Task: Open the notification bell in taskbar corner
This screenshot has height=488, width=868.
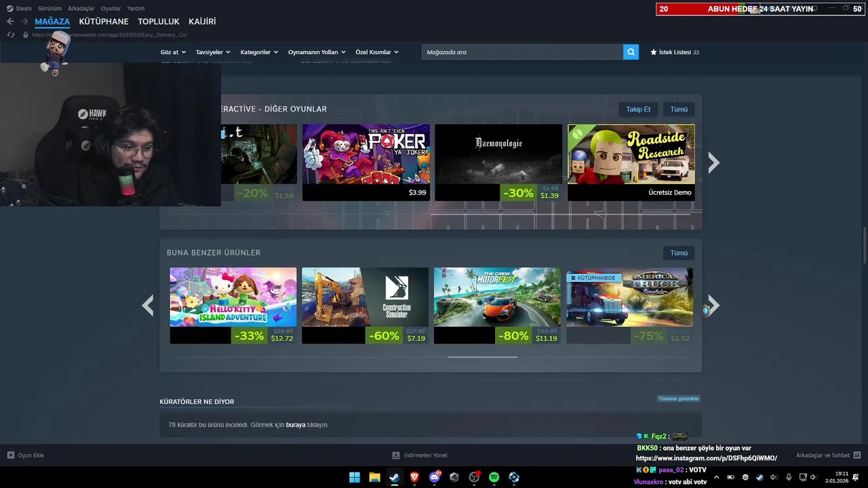Action: 856,477
